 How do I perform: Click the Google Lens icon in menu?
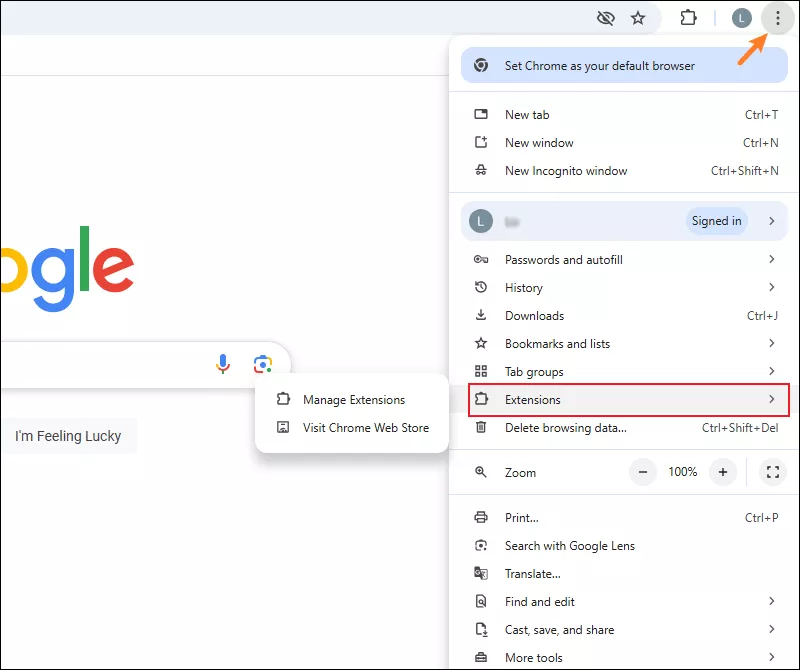pyautogui.click(x=481, y=545)
